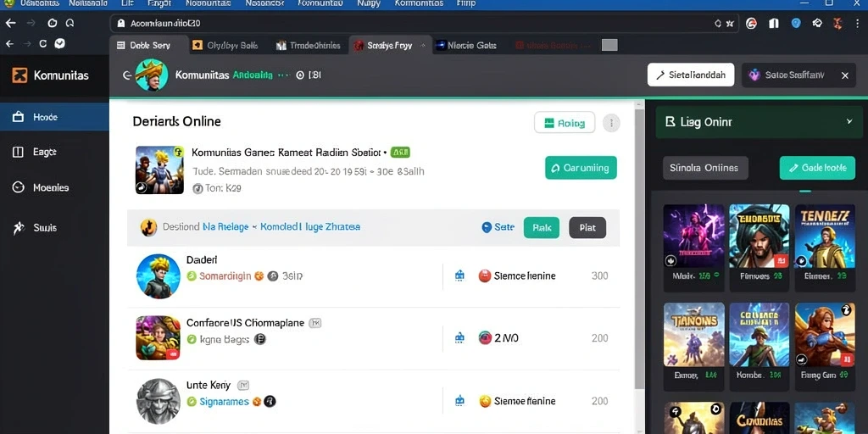Click the dark Plat button
The height and width of the screenshot is (434, 868).
(x=587, y=227)
